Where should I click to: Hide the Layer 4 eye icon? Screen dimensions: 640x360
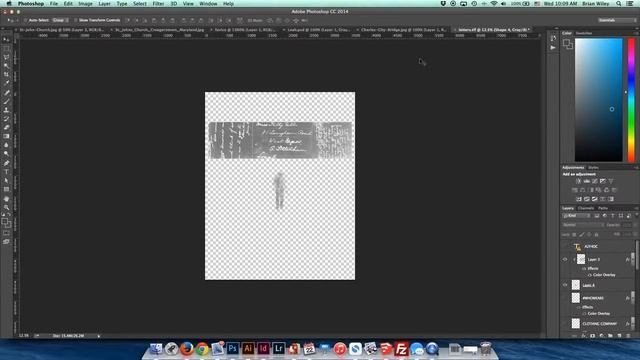(565, 285)
